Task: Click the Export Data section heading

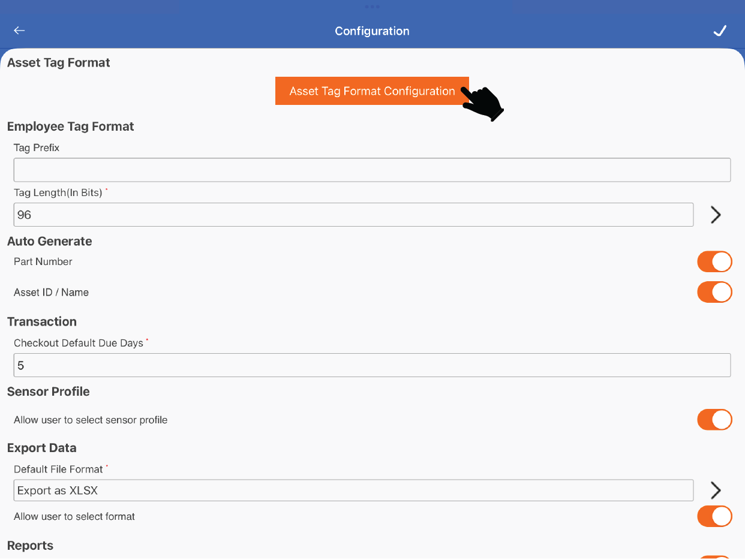Action: [x=42, y=448]
